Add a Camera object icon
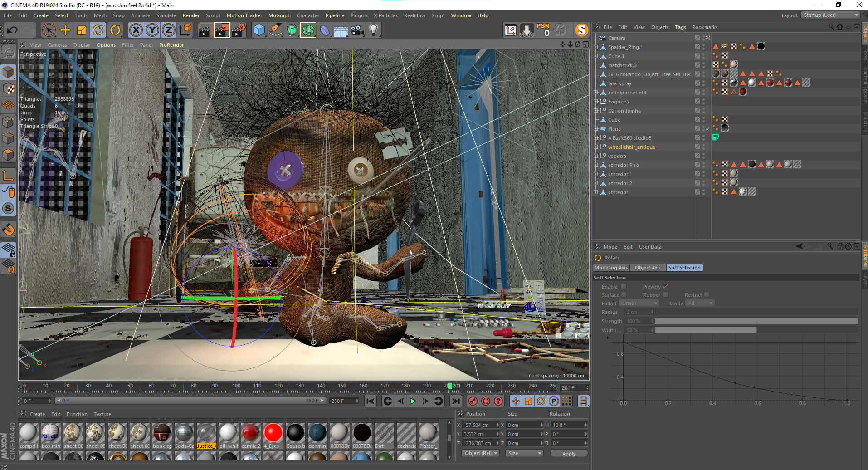Image resolution: width=868 pixels, height=470 pixels. 357,30
